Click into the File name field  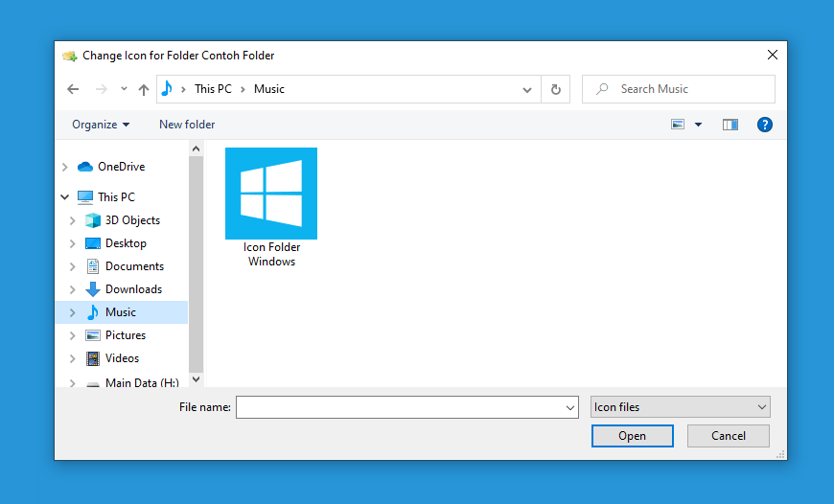click(x=401, y=407)
